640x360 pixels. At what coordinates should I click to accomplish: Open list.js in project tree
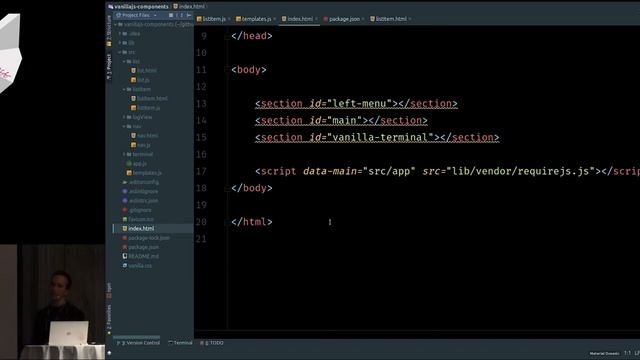pyautogui.click(x=140, y=80)
